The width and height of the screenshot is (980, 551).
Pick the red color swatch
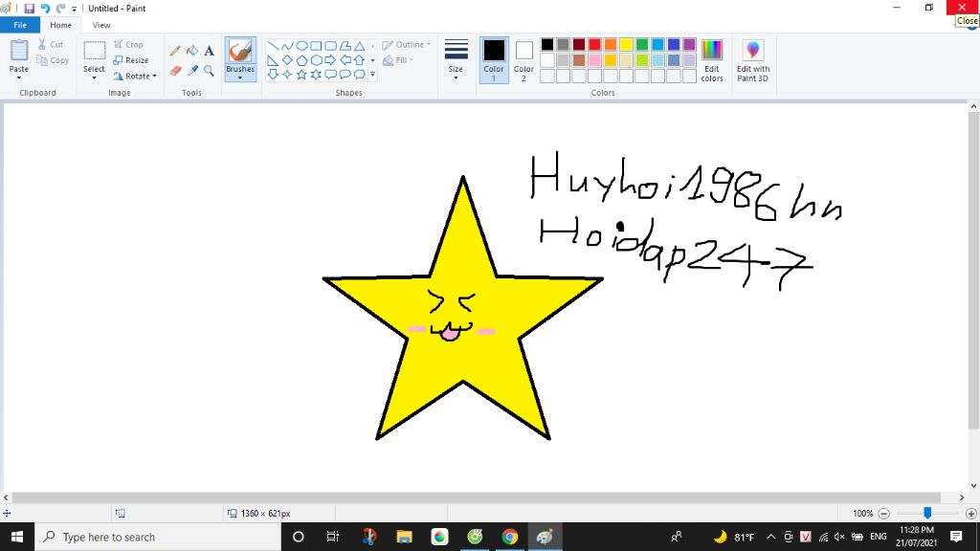pyautogui.click(x=594, y=44)
